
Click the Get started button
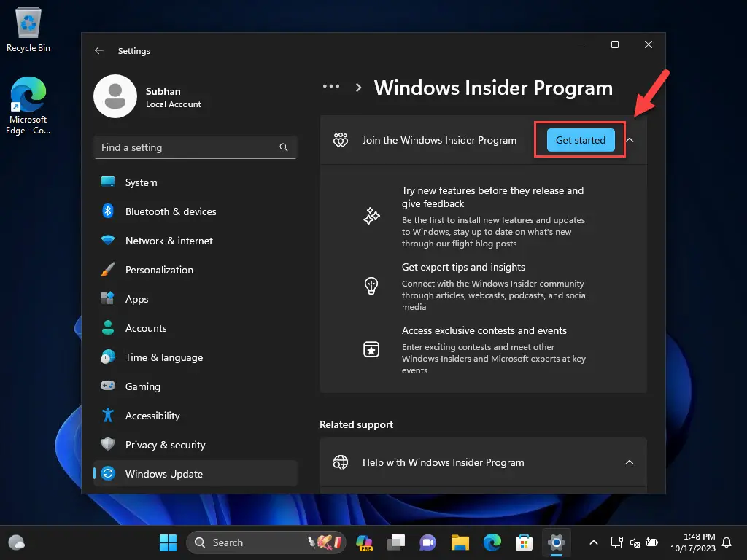[580, 140]
